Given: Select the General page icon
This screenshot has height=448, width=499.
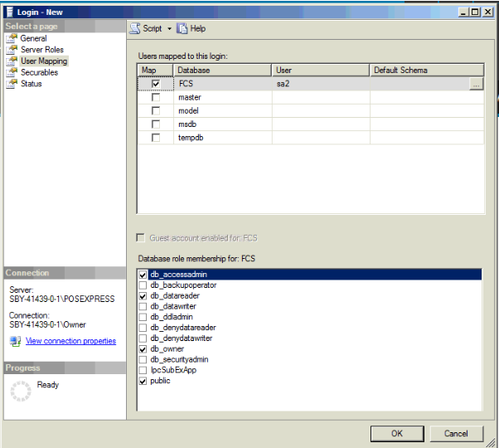Looking at the screenshot, I should pos(12,38).
